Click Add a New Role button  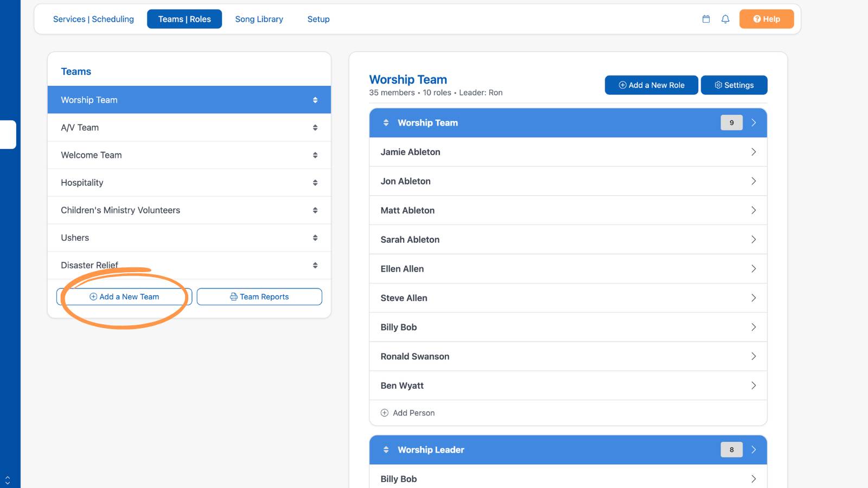click(652, 85)
